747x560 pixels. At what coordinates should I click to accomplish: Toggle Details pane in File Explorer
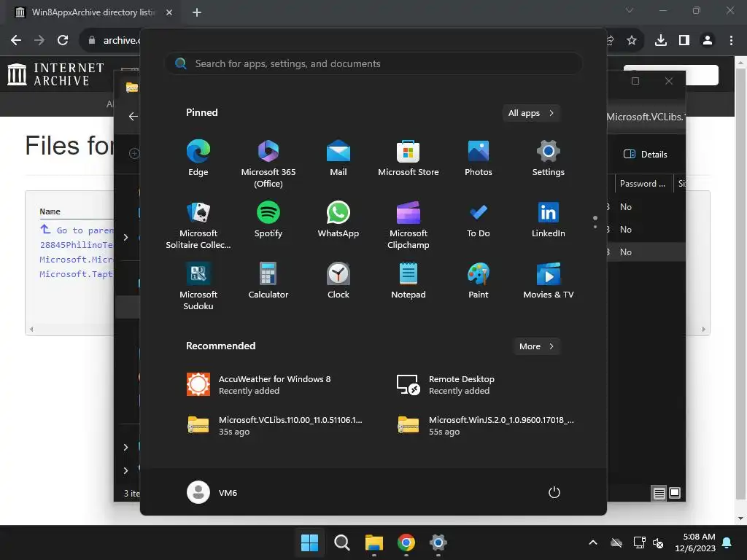pos(646,155)
